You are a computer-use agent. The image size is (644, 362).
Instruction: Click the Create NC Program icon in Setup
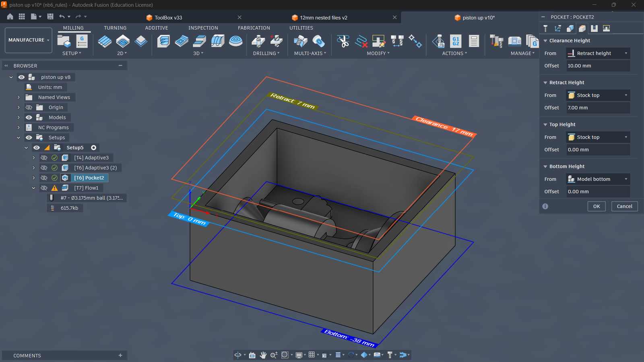(x=82, y=41)
